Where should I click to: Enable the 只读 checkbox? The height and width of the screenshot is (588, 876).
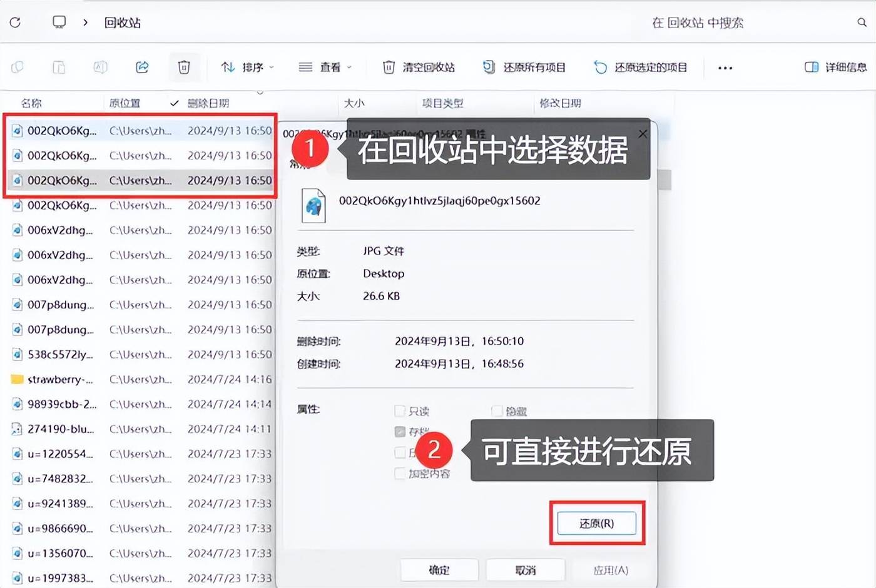coord(400,411)
